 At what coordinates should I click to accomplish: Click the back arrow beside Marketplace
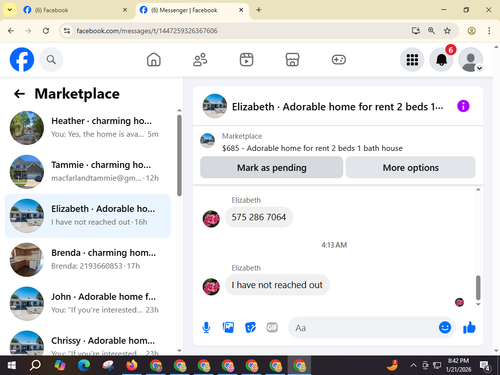click(19, 94)
